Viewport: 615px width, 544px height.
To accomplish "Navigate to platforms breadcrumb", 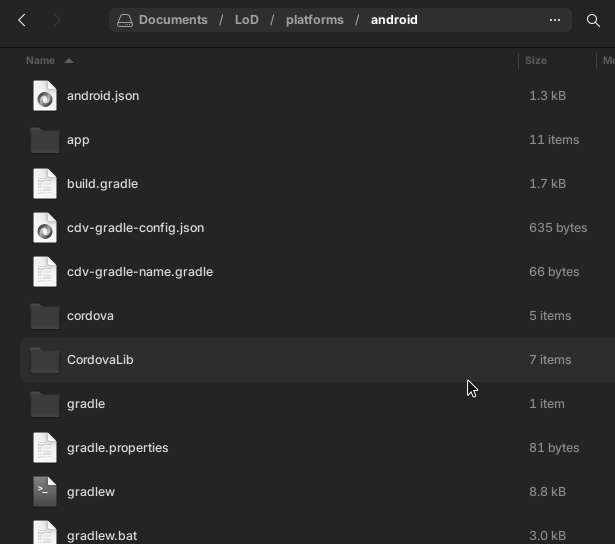I will [315, 20].
